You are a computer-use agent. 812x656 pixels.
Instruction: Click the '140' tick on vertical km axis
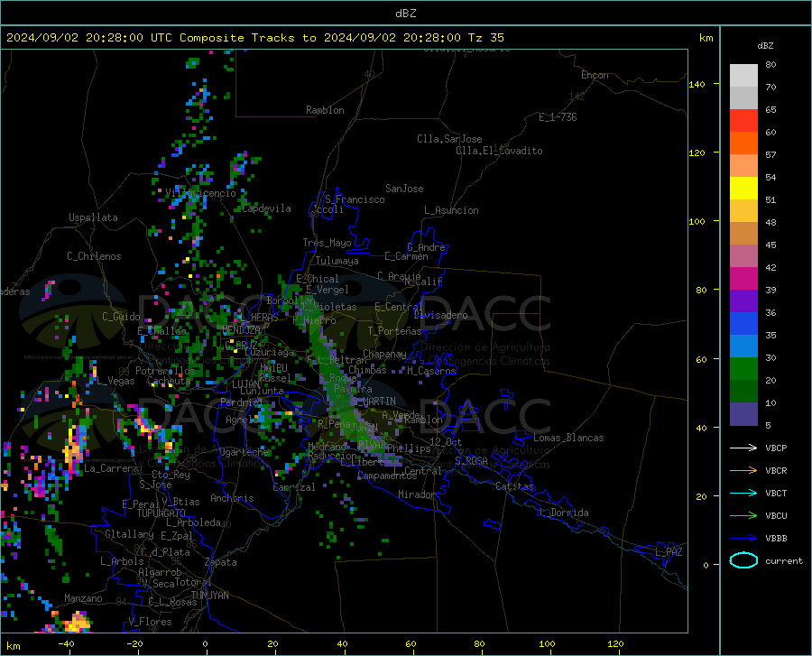tap(697, 84)
